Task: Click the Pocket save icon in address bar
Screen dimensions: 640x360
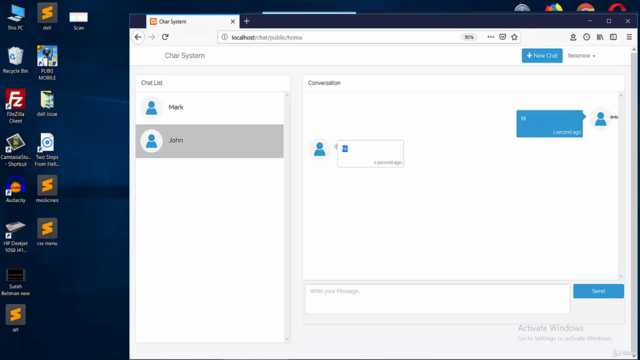Action: click(x=502, y=37)
